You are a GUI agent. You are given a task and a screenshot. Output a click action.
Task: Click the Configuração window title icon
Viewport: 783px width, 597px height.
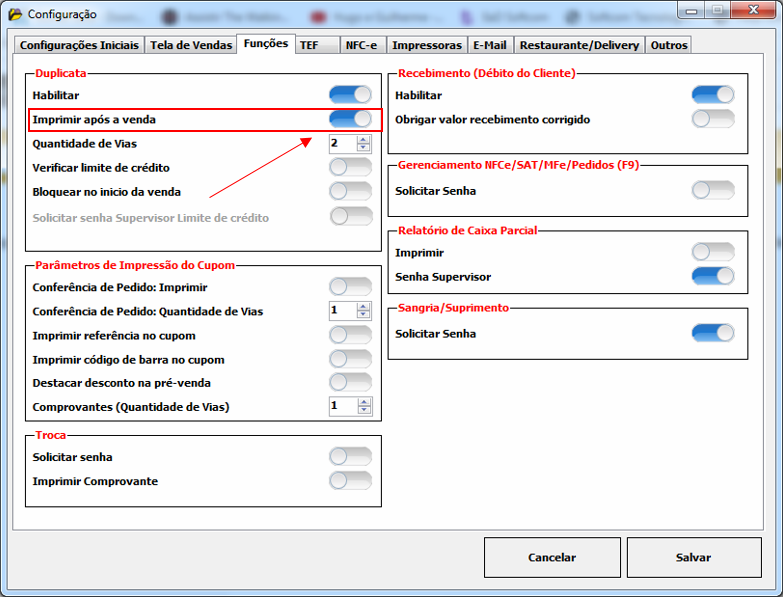15,14
